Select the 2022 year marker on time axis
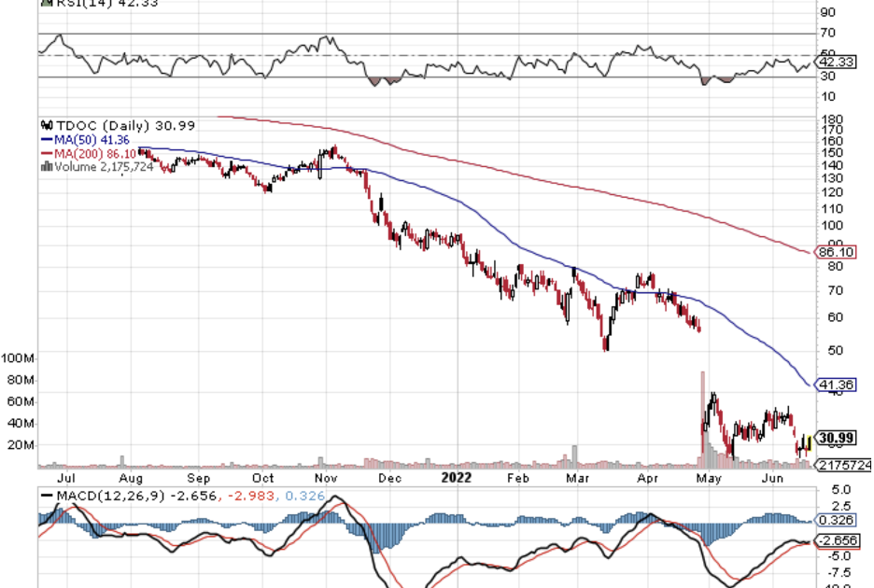Viewport: 874px width, 588px height. tap(458, 477)
